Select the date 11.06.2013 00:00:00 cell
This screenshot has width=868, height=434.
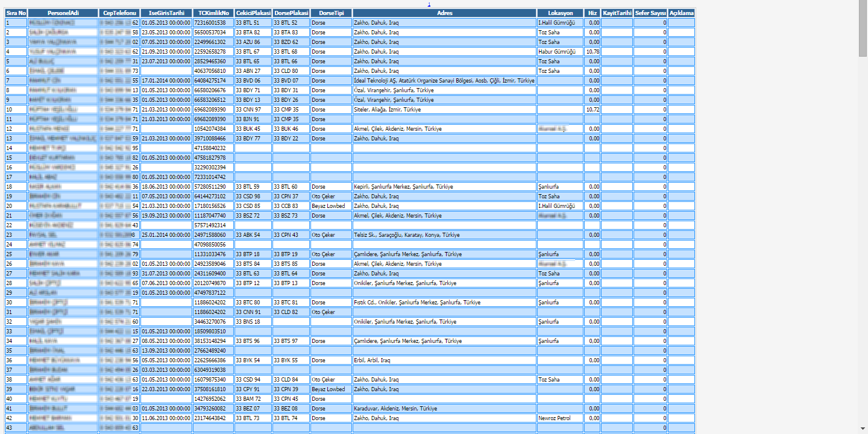pyautogui.click(x=166, y=418)
